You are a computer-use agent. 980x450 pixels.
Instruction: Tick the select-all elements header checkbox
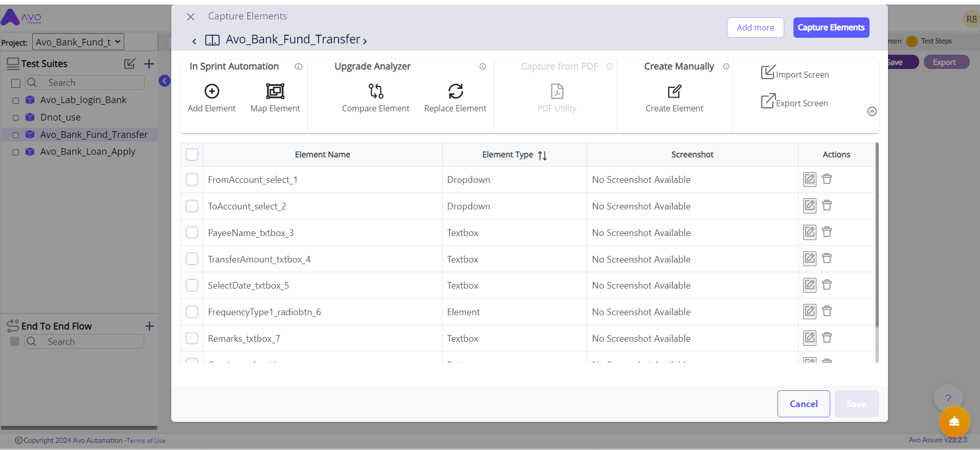point(192,155)
